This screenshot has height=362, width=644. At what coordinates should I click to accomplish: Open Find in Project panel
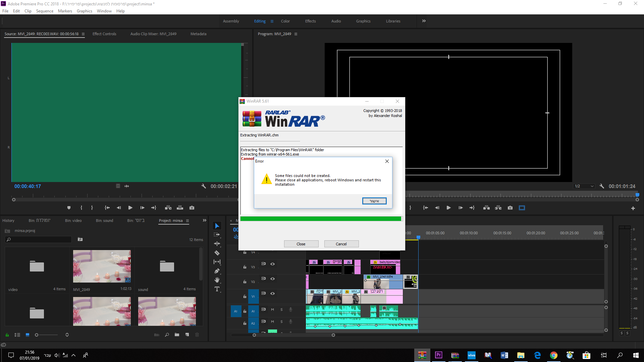(167, 335)
